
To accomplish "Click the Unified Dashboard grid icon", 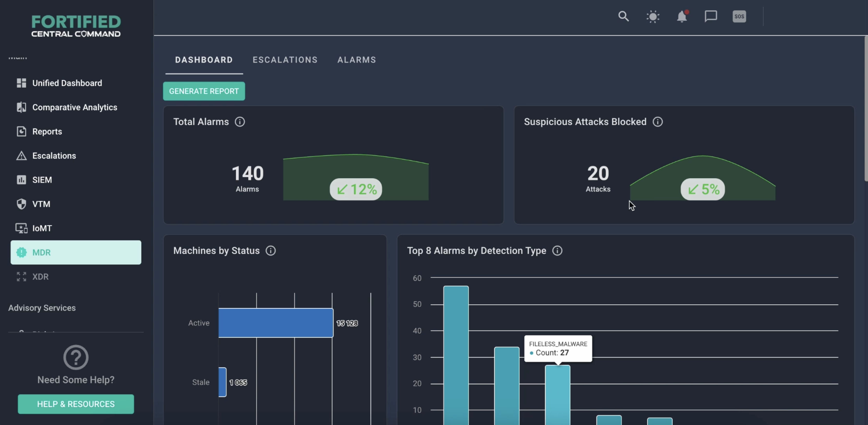I will tap(21, 83).
